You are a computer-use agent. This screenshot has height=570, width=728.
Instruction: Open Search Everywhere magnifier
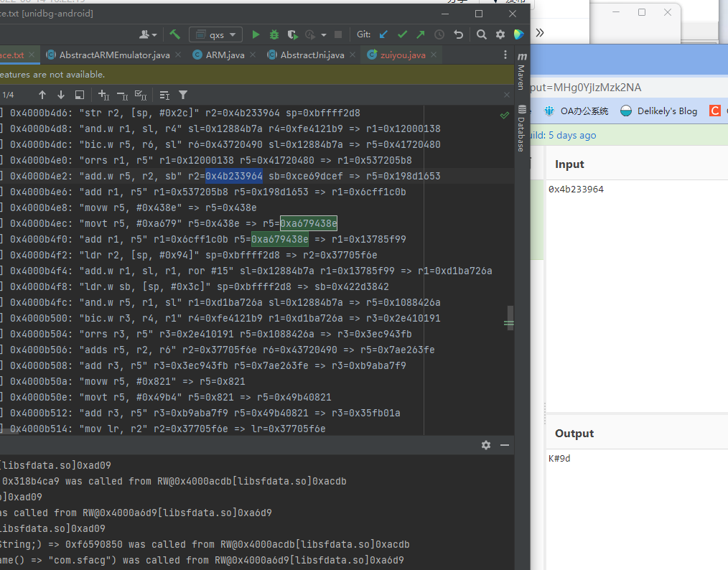coord(482,34)
